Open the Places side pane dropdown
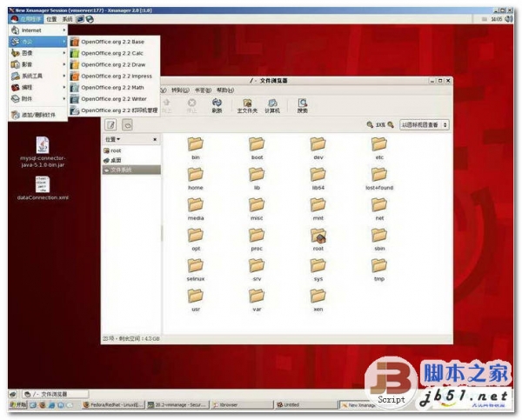522x420 pixels. pyautogui.click(x=113, y=139)
